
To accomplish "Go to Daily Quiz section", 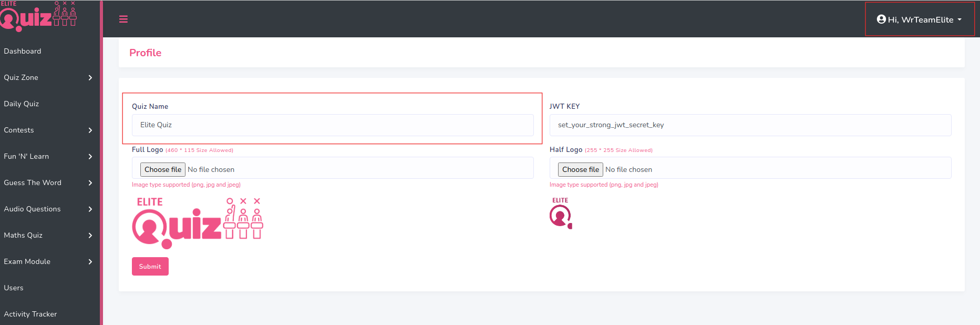I will click(22, 104).
